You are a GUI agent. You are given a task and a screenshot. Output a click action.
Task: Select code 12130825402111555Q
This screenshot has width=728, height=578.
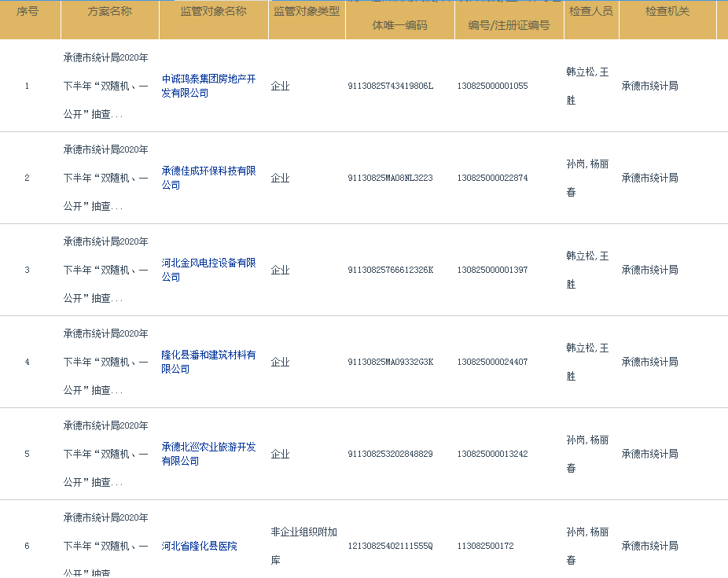(x=391, y=546)
